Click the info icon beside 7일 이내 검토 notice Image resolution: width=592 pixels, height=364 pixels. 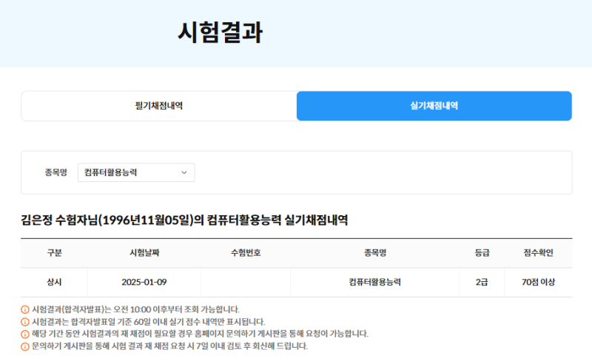click(x=25, y=346)
